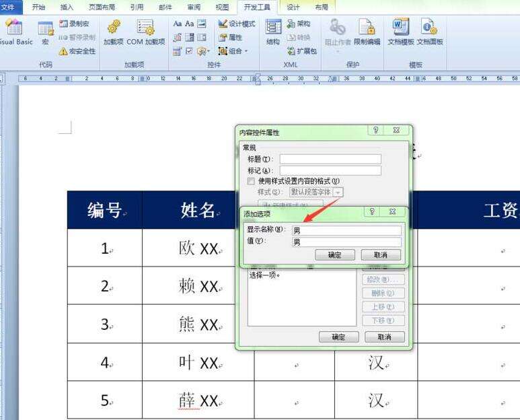Open the XML Structure (结构) pane
This screenshot has height=420, width=520.
(x=273, y=32)
